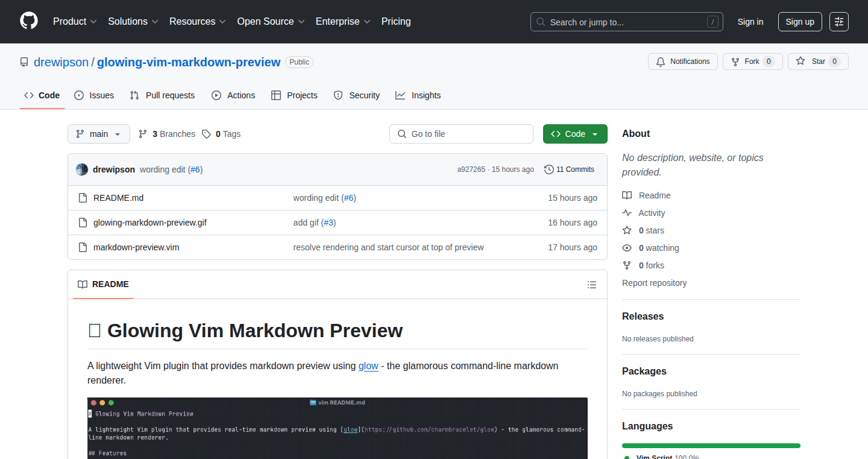The width and height of the screenshot is (868, 459).
Task: Open the green Code dropdown button
Action: coord(575,134)
